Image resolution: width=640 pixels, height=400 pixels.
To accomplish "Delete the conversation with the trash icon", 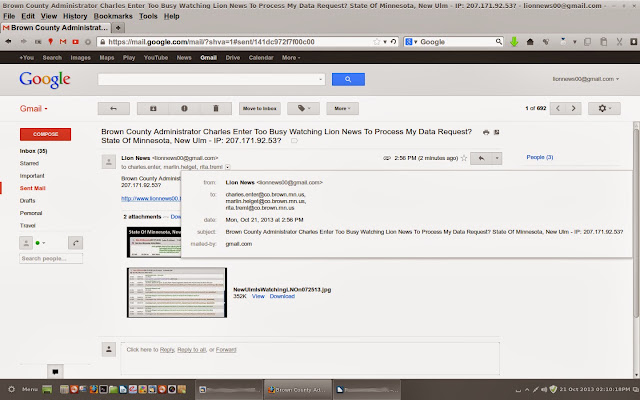I will coord(216,109).
